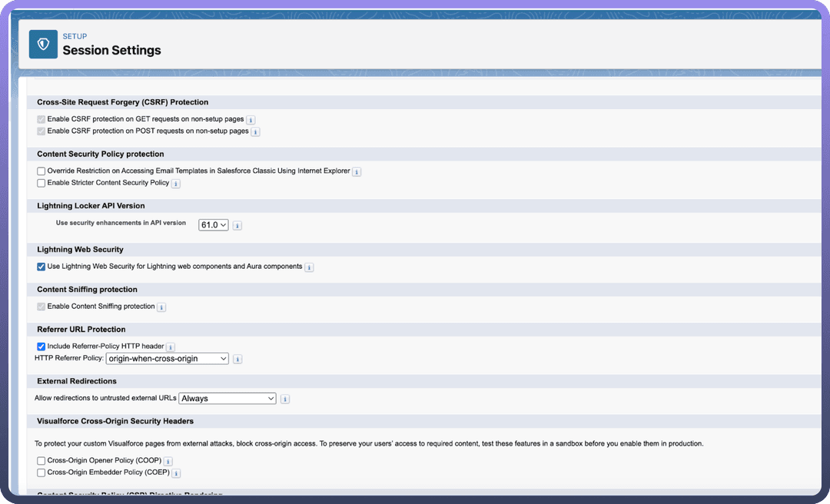Uncheck Use Lightning Web Security checkbox
Screen dimensions: 830x504
pyautogui.click(x=41, y=267)
